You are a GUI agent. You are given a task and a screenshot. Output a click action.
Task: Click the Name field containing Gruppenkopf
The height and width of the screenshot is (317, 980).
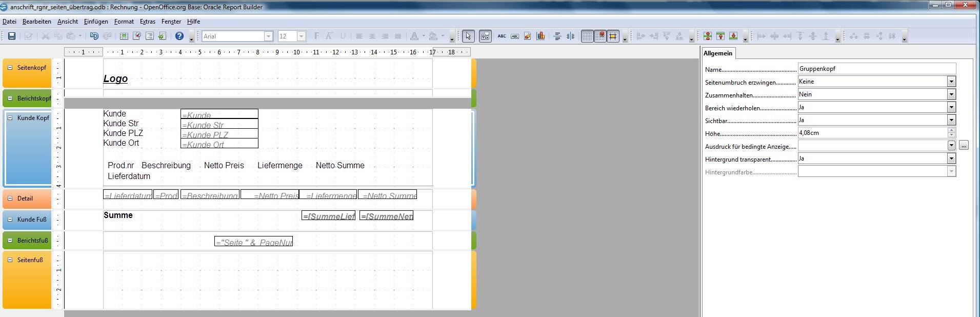pyautogui.click(x=876, y=69)
